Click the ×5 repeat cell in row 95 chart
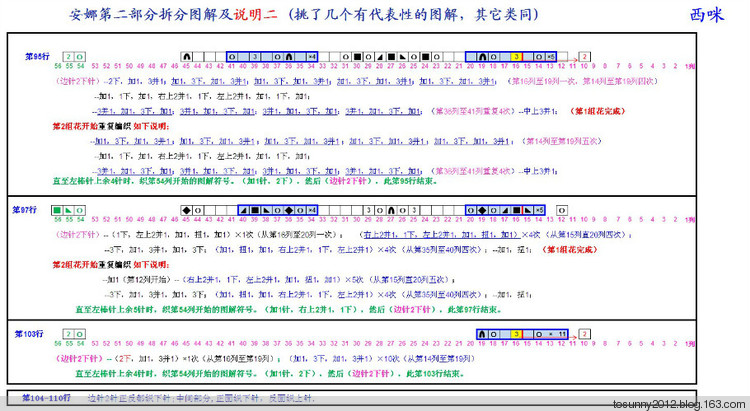This screenshot has width=750, height=411. [551, 57]
